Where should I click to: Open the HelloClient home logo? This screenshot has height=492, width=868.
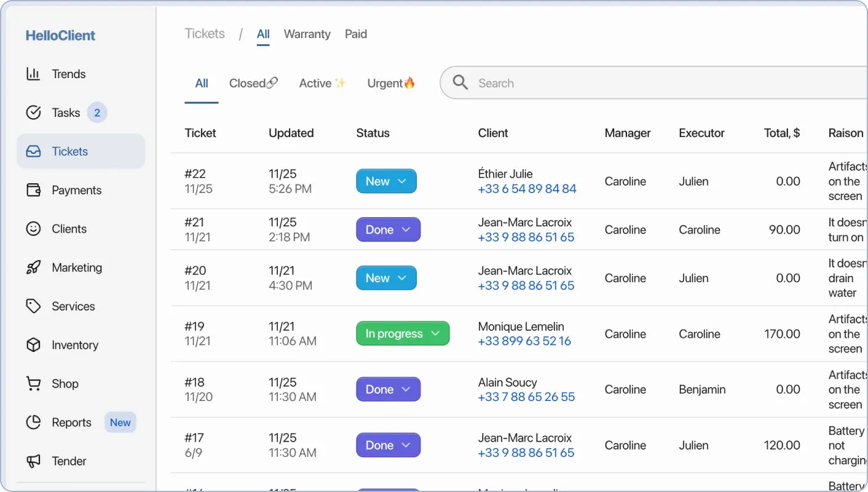(x=60, y=35)
